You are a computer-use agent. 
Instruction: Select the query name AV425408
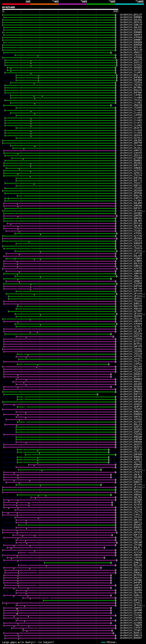(x=8, y=8)
